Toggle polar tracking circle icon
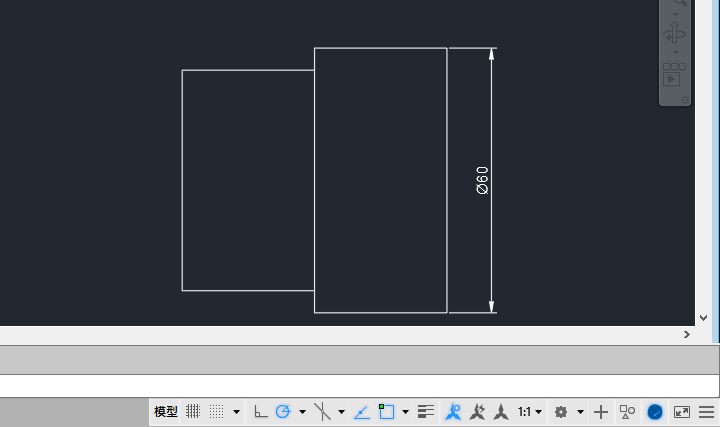 point(283,412)
